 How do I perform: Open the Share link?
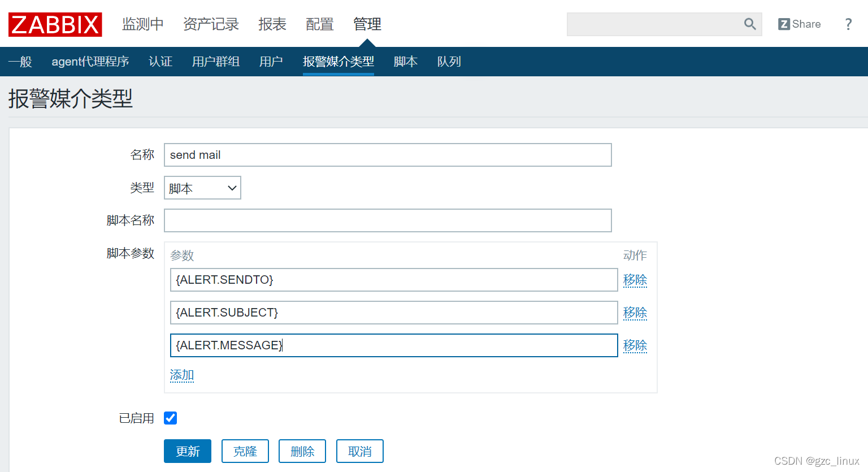coord(799,24)
